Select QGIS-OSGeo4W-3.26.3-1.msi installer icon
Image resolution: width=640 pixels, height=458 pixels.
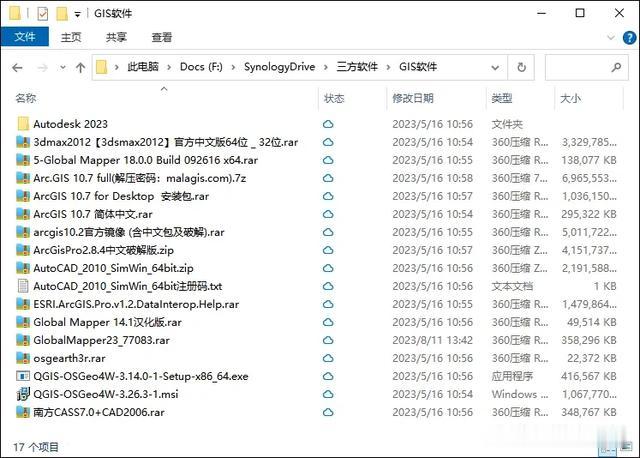coord(23,394)
